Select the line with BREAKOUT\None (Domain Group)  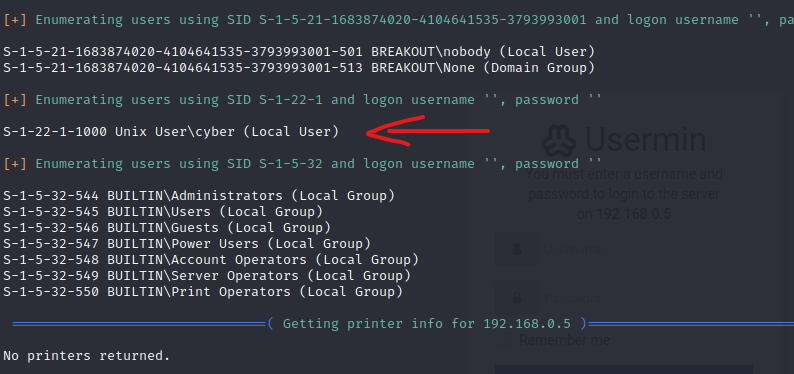(299, 68)
